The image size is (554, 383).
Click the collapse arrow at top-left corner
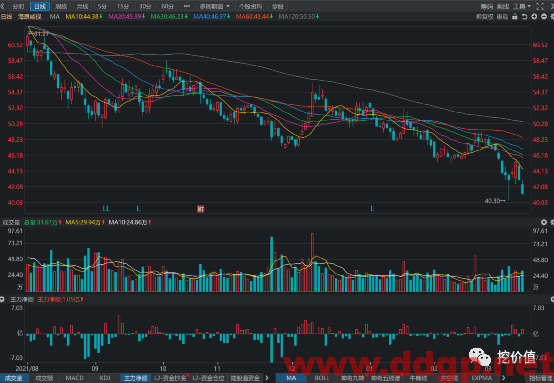coord(2,6)
